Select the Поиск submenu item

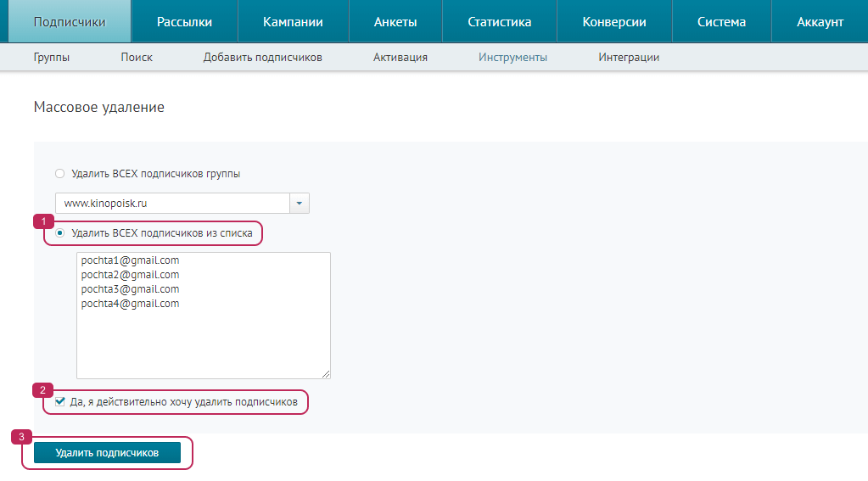(x=137, y=58)
